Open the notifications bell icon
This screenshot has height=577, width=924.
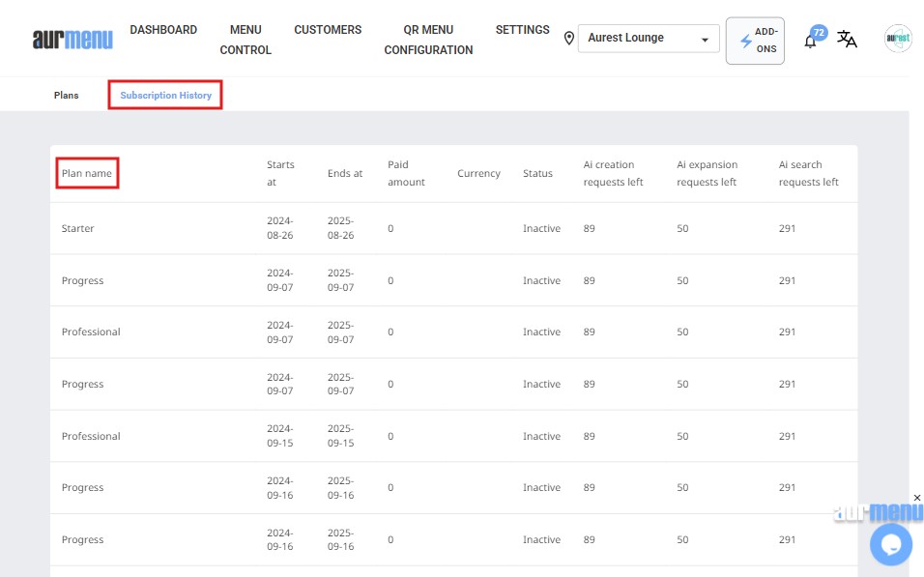pos(811,41)
